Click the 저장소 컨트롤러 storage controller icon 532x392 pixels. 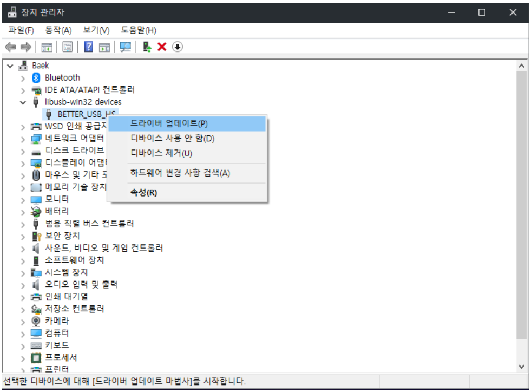(x=36, y=309)
